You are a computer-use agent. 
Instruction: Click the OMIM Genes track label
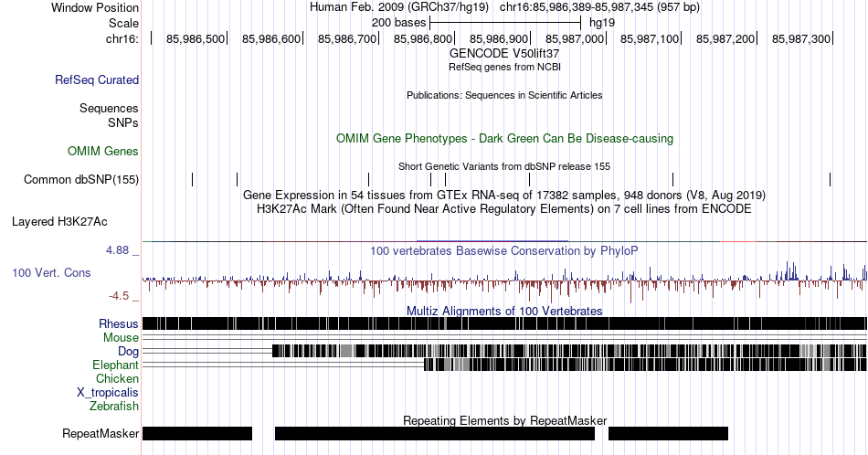(103, 151)
